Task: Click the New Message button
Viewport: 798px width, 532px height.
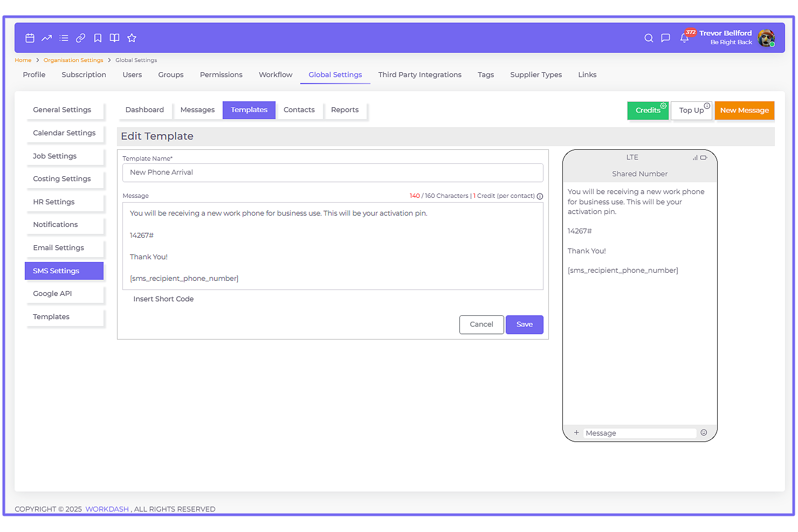Action: tap(744, 110)
